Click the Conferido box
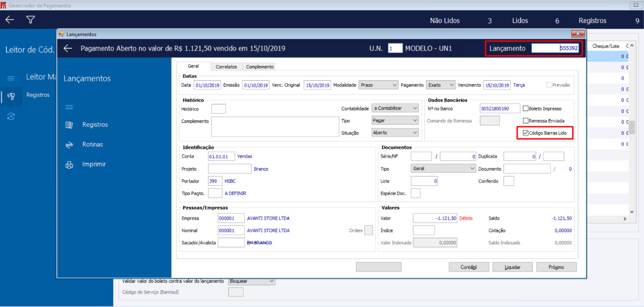This screenshot has width=644, height=307. click(x=509, y=181)
